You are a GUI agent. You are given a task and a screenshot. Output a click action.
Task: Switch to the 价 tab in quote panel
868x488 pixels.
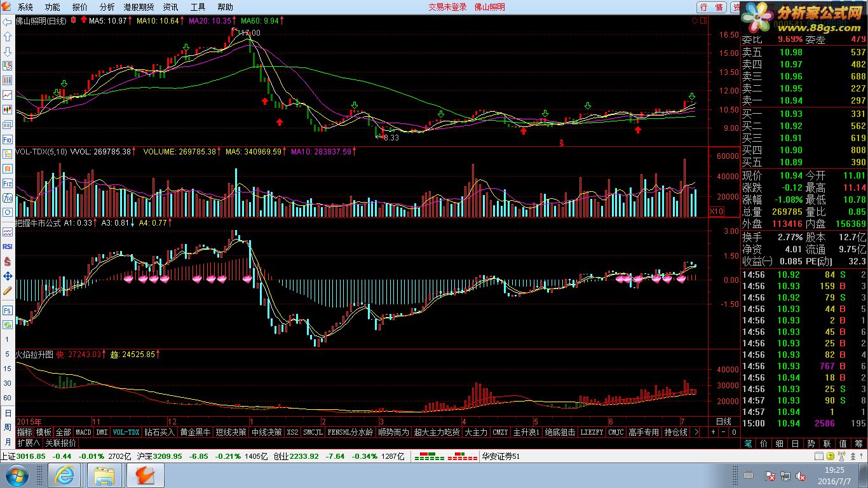click(764, 443)
